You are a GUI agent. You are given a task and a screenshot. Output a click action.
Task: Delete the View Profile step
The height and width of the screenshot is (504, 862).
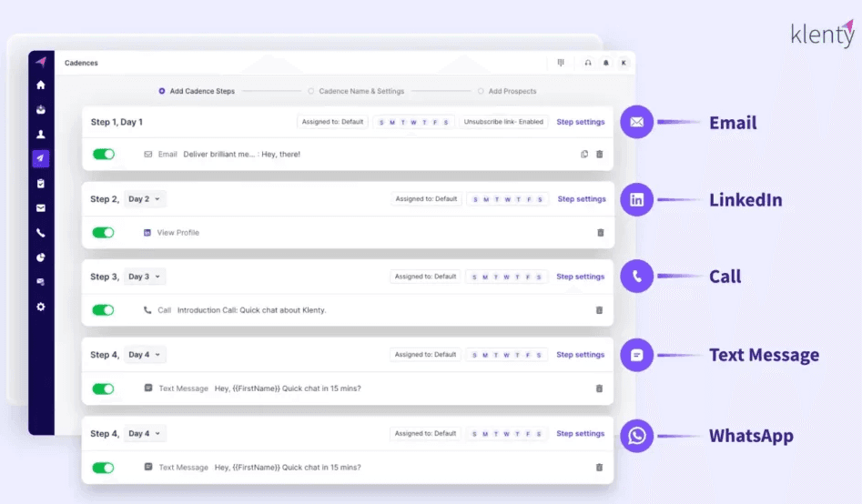tap(601, 233)
